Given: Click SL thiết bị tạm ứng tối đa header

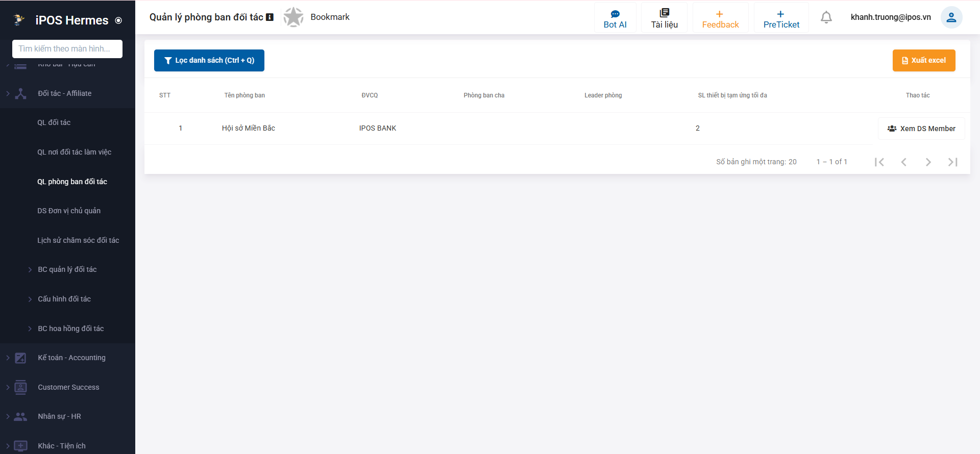Looking at the screenshot, I should pyautogui.click(x=732, y=95).
